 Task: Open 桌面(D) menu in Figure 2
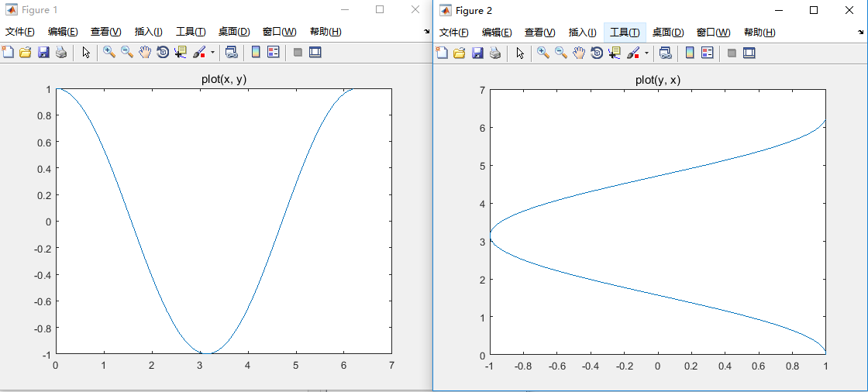(x=668, y=33)
